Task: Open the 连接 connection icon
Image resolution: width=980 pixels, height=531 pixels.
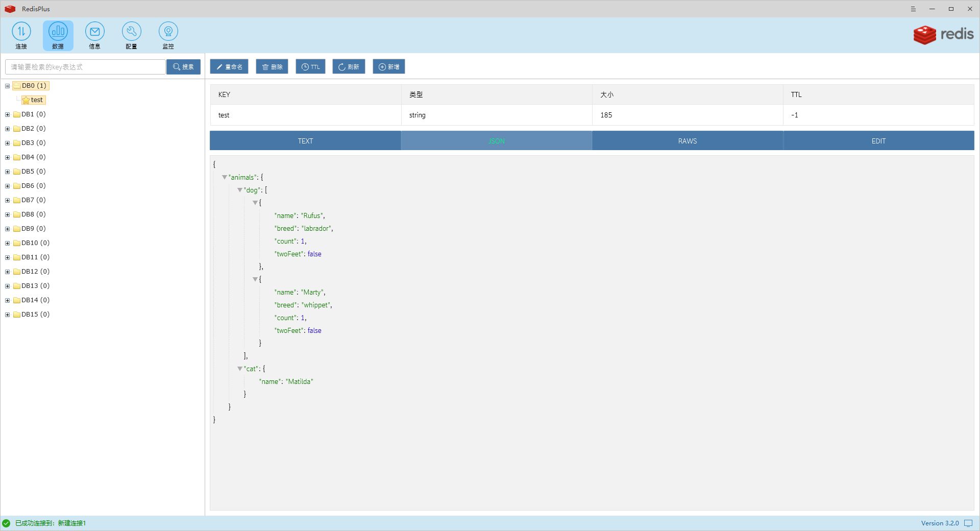Action: pos(21,35)
